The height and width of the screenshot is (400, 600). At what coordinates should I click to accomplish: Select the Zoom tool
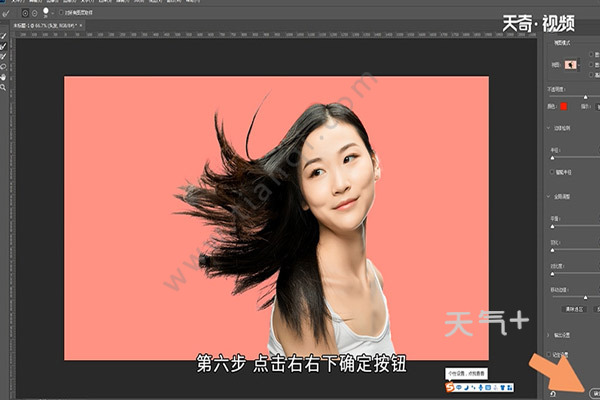click(x=4, y=87)
